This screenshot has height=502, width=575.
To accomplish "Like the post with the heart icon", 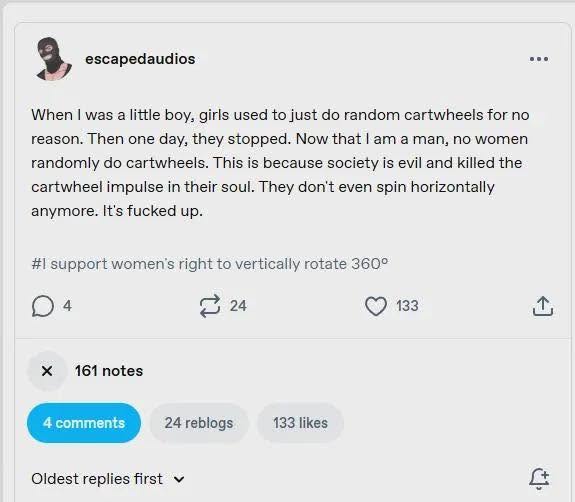I will tap(376, 306).
